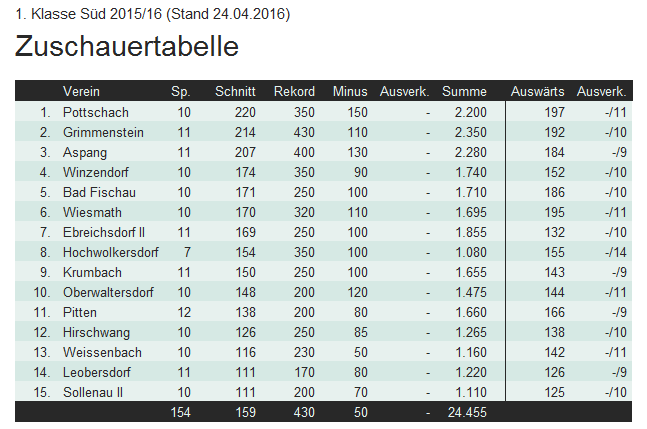Click the Krumbach team name

tap(91, 272)
